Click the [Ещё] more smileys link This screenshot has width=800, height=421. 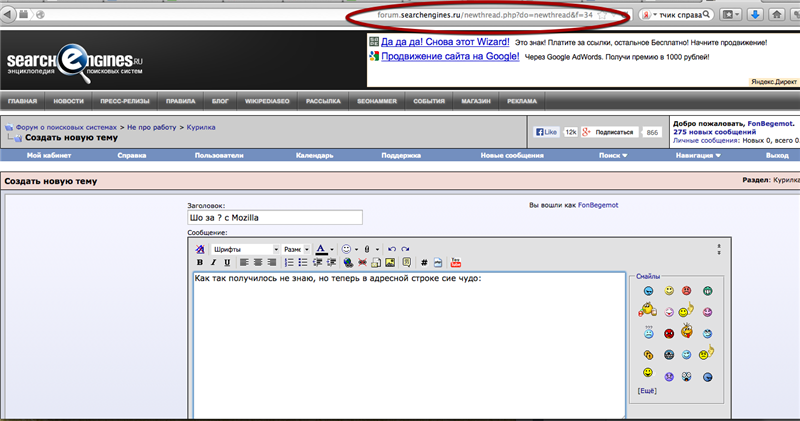pos(647,390)
